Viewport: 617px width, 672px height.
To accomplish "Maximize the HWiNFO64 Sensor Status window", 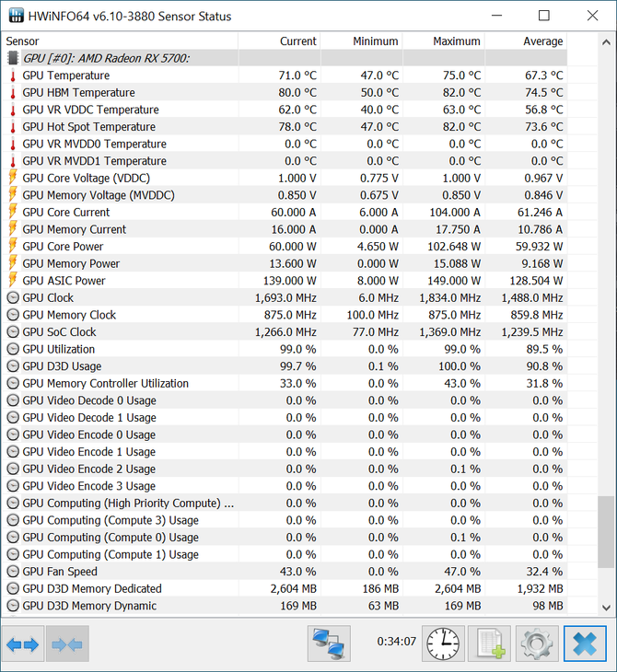I will pyautogui.click(x=544, y=16).
